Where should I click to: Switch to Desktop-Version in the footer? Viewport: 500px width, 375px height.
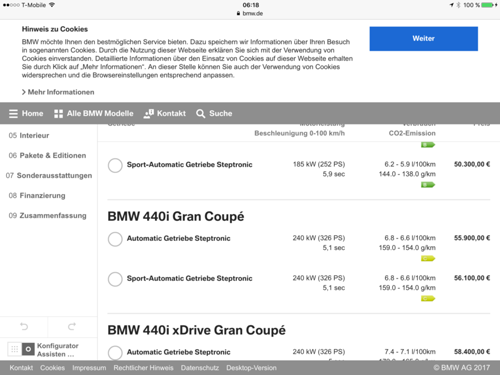click(251, 368)
